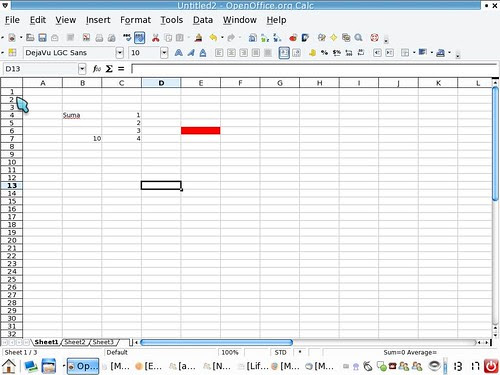The image size is (500, 375).
Task: Click the Increase Indent icon
Action: 389,53
